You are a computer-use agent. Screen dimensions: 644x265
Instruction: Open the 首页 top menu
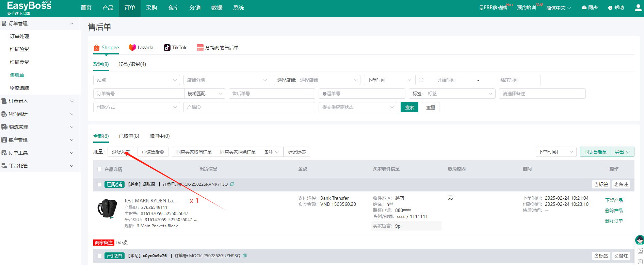86,8
